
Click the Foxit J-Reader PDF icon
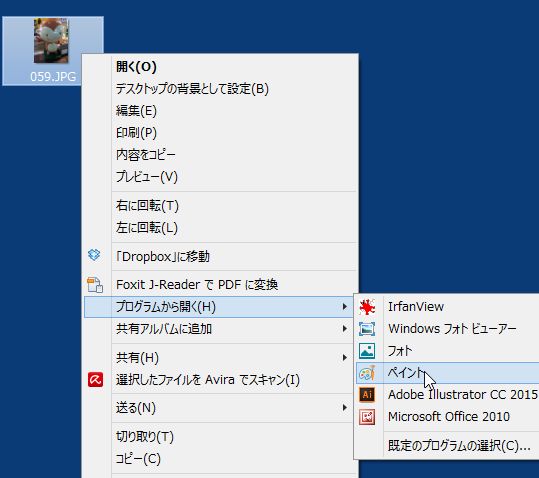[95, 285]
